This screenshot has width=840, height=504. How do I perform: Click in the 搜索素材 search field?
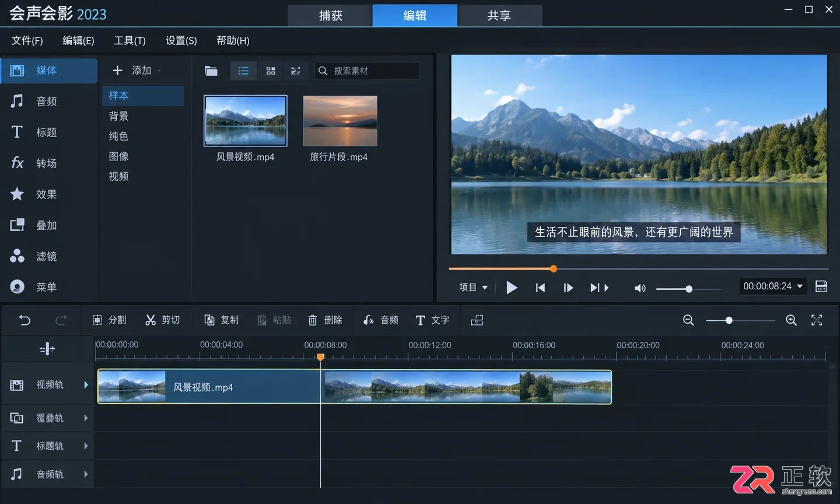click(x=367, y=71)
